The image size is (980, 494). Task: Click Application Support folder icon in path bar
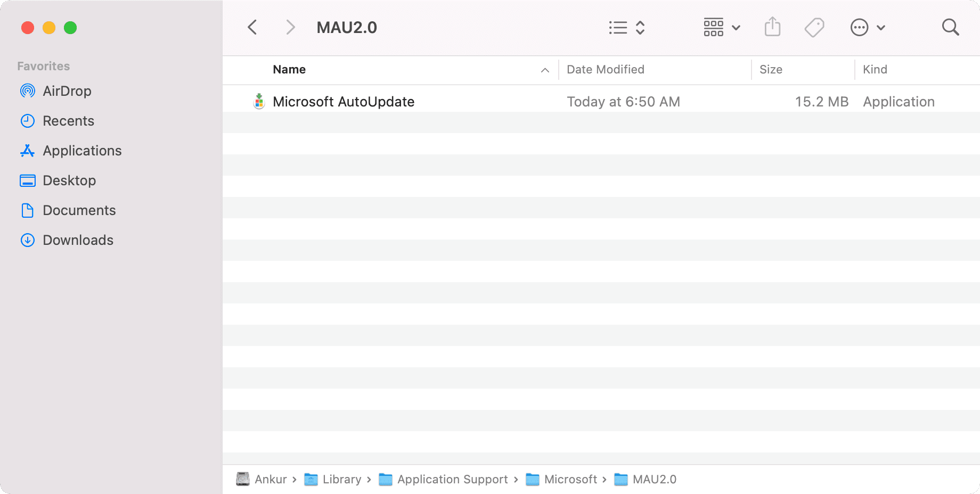pos(386,479)
